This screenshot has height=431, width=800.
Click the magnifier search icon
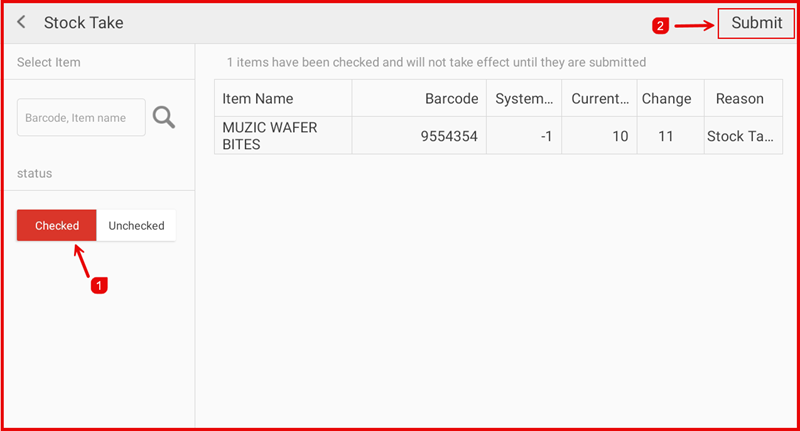(x=164, y=117)
